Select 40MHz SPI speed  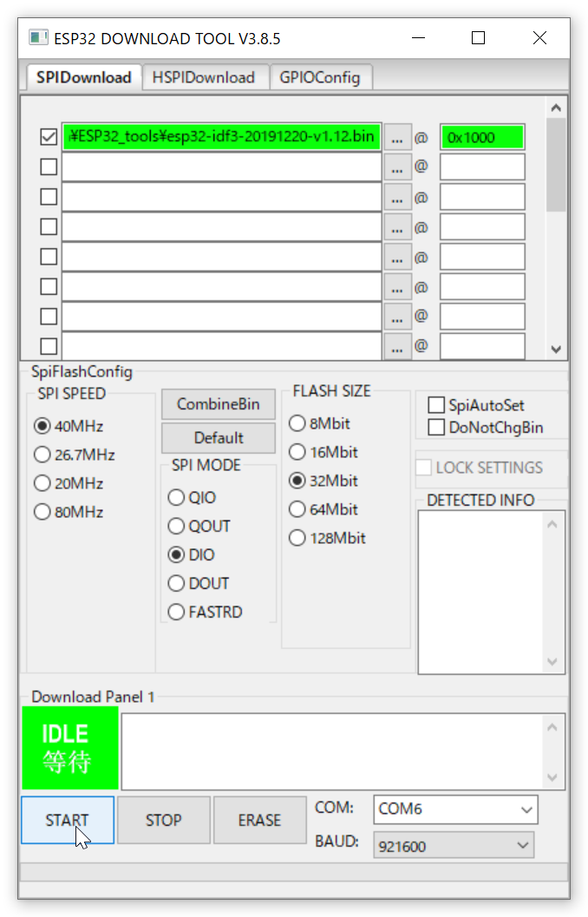click(69, 426)
